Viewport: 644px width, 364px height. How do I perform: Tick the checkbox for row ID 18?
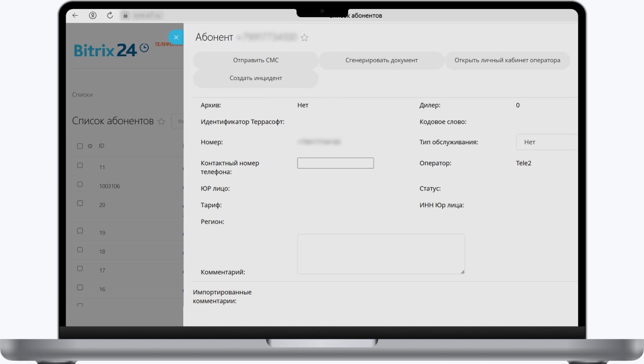[80, 250]
